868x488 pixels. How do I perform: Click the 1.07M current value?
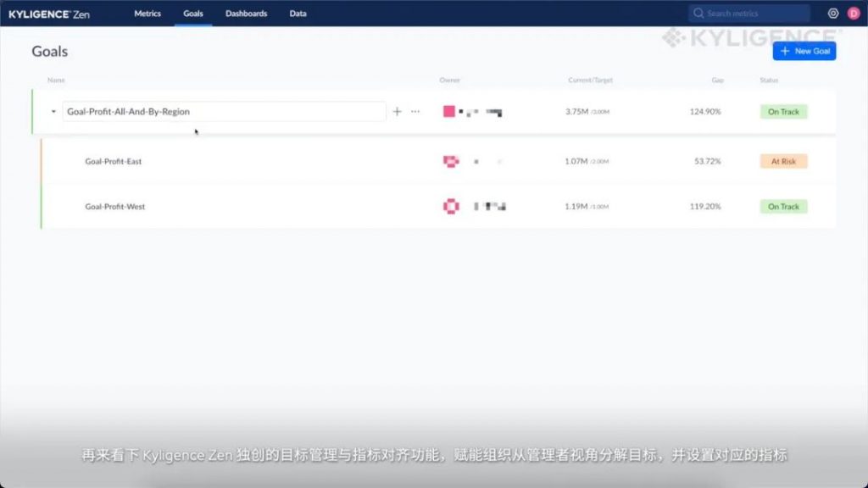tap(576, 161)
